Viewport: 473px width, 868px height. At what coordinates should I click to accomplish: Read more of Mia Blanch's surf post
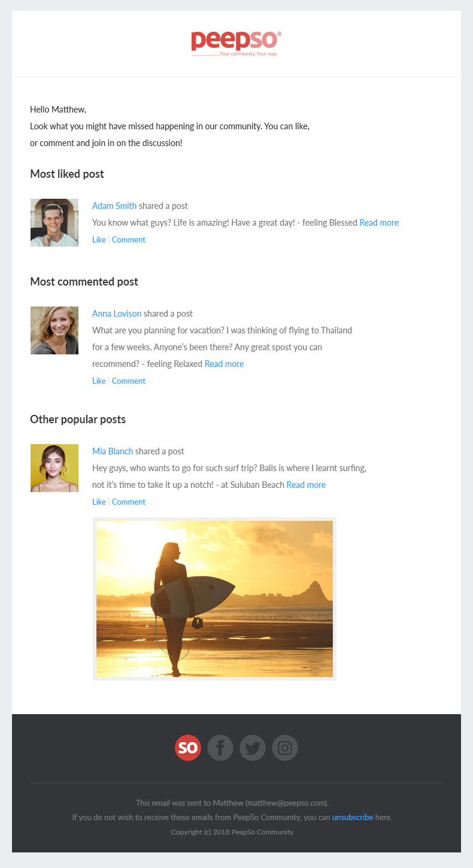click(x=307, y=485)
